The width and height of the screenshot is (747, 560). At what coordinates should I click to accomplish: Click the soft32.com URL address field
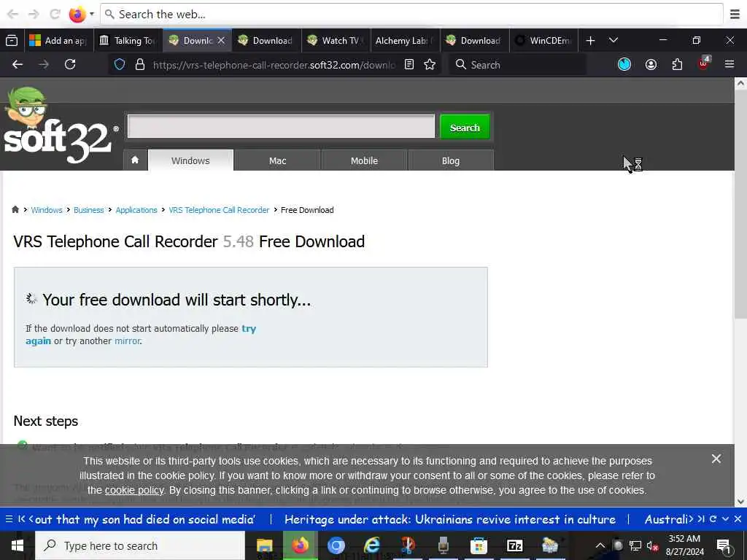[274, 65]
